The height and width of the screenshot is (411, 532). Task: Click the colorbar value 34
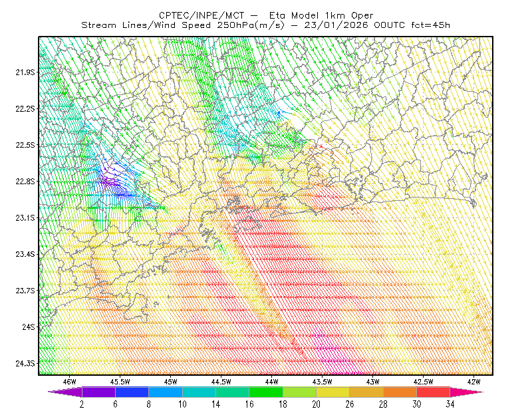click(450, 404)
